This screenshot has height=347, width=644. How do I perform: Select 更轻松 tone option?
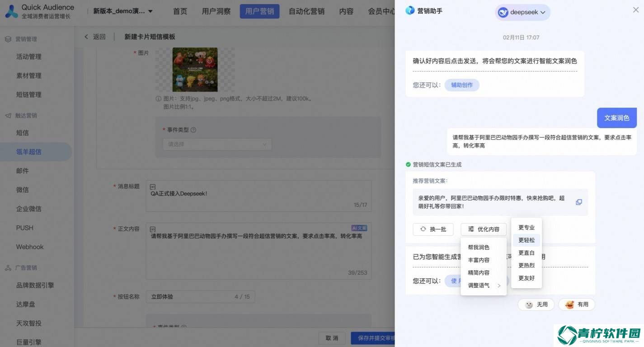coord(526,240)
